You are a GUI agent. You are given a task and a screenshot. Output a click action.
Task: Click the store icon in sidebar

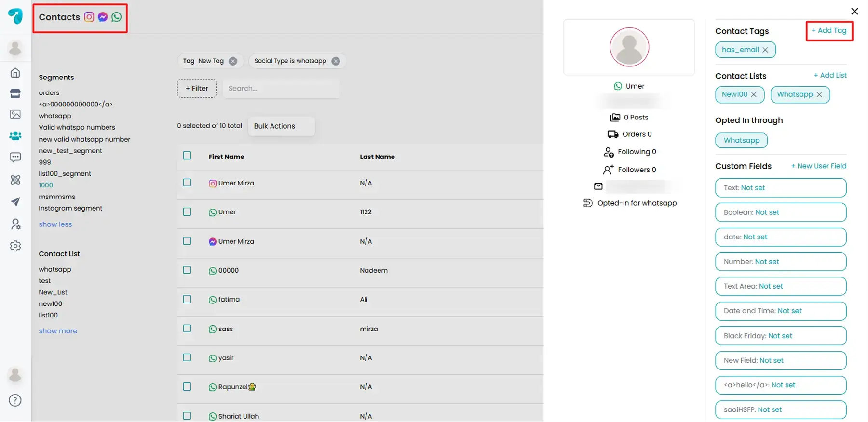click(x=15, y=93)
